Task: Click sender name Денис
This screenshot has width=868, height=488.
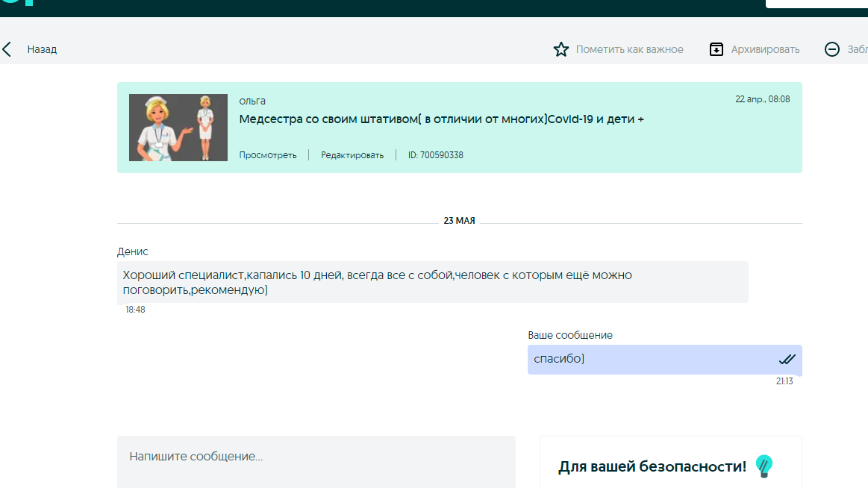Action: [132, 251]
